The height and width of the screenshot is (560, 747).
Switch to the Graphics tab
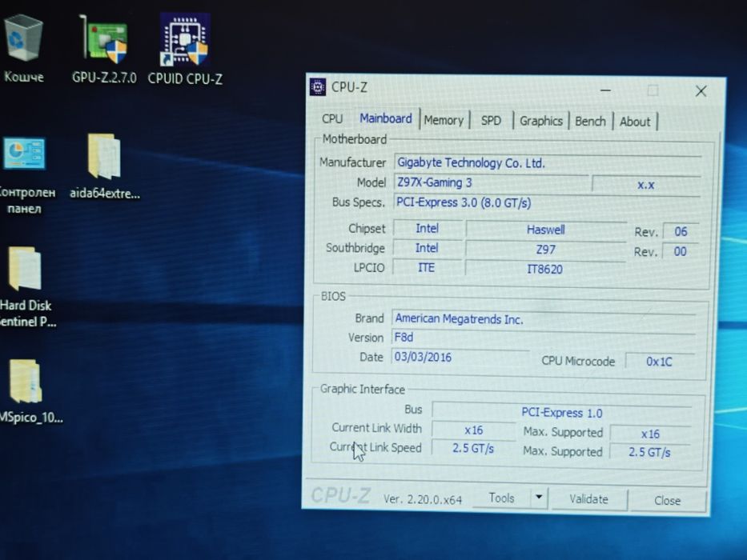coord(540,121)
